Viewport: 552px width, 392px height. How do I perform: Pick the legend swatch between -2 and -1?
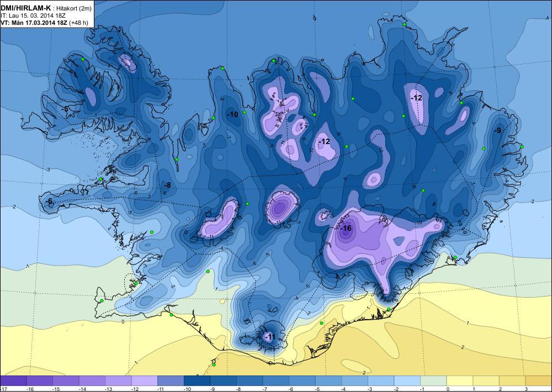point(407,381)
